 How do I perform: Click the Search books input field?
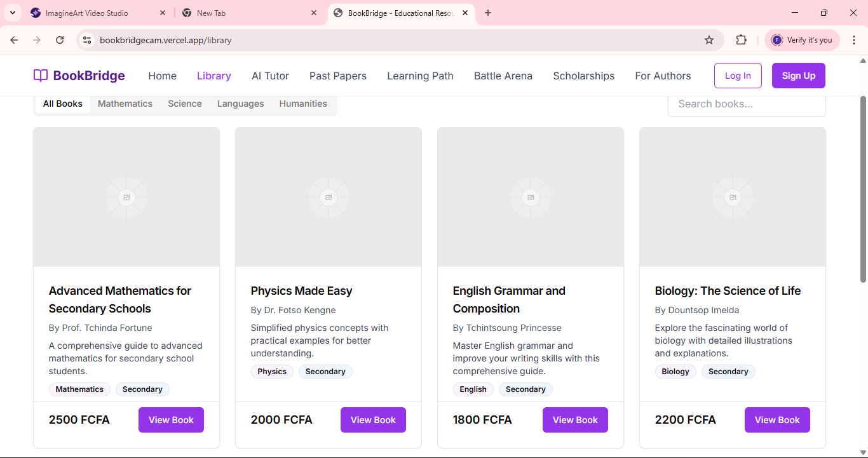click(x=747, y=104)
